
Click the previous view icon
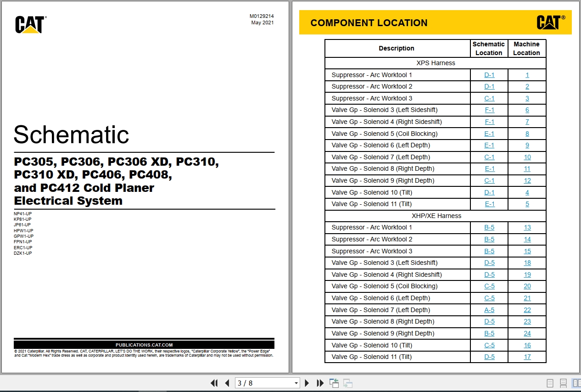click(x=334, y=383)
